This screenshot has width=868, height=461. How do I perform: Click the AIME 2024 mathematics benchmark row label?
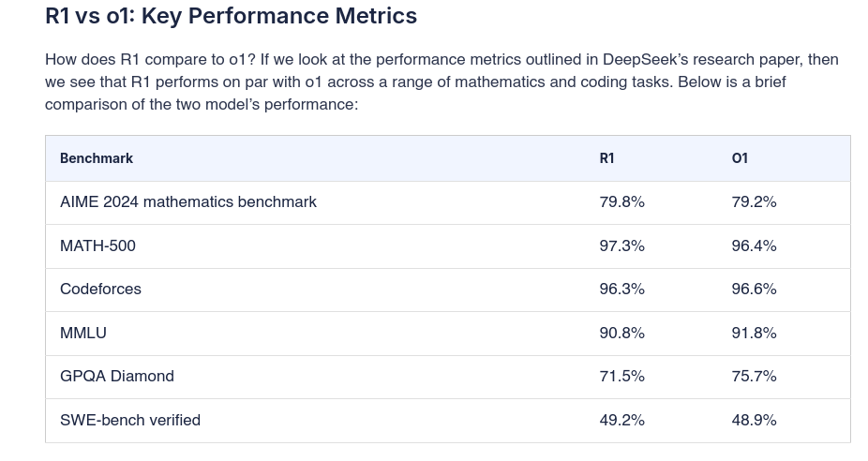188,201
